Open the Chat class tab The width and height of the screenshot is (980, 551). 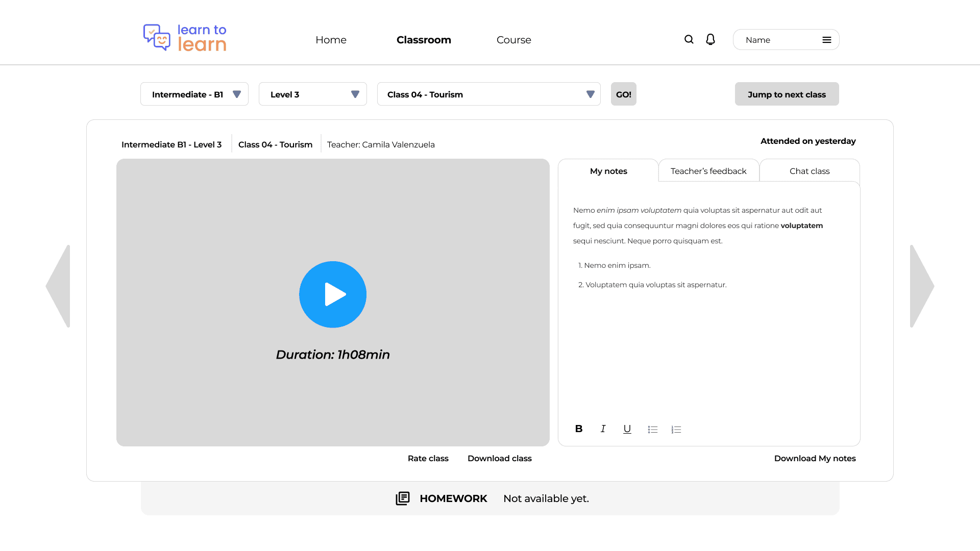pyautogui.click(x=810, y=171)
